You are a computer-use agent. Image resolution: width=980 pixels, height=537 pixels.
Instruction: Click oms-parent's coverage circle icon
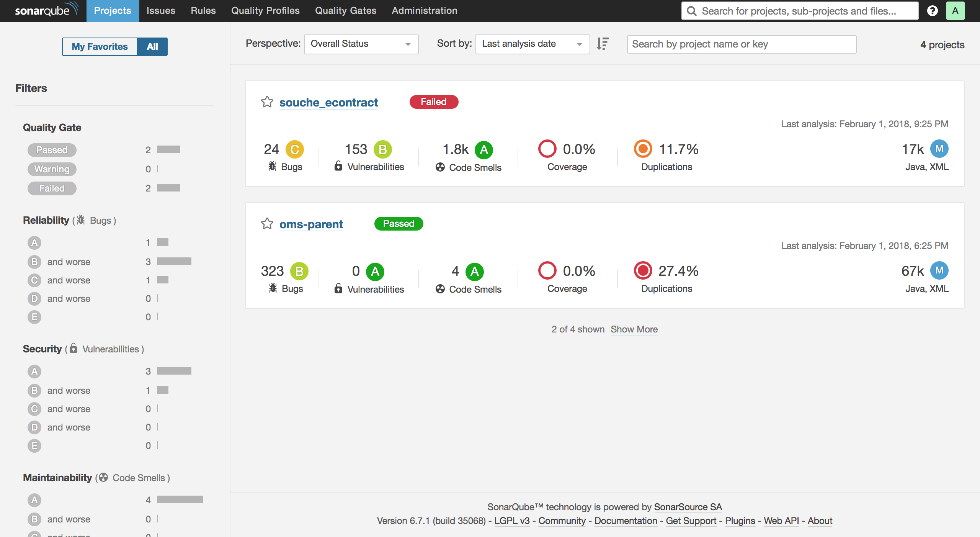[547, 270]
